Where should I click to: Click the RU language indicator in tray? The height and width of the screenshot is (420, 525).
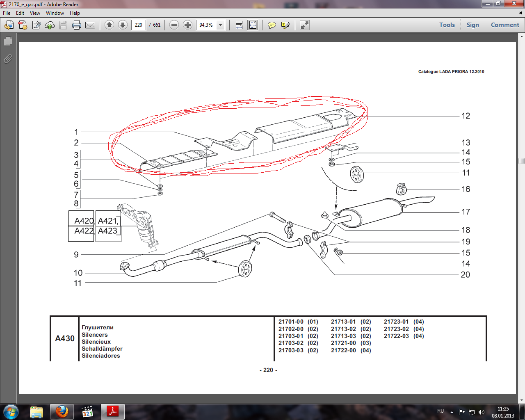[441, 411]
